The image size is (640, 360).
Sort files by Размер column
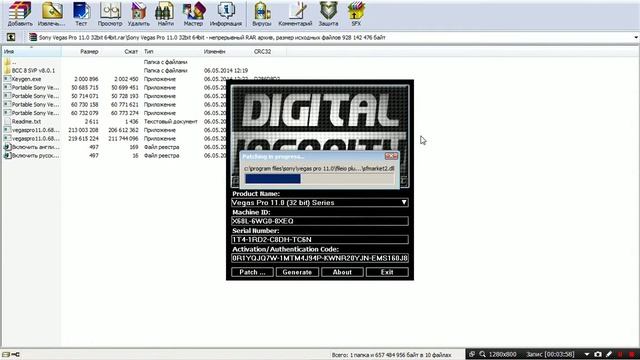(x=81, y=51)
